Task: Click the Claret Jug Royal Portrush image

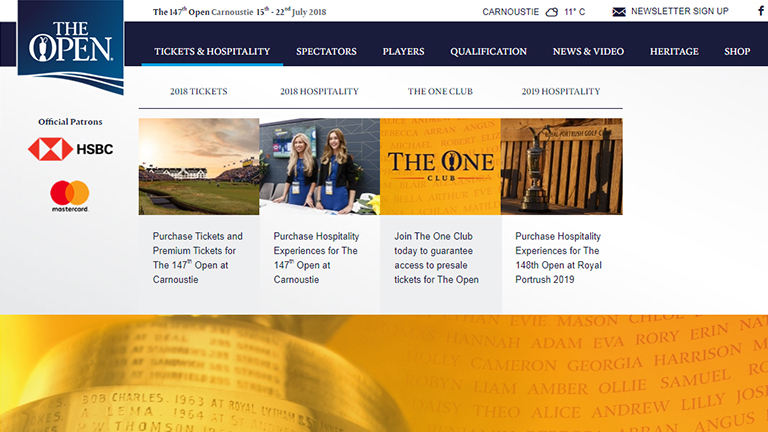Action: click(x=561, y=166)
